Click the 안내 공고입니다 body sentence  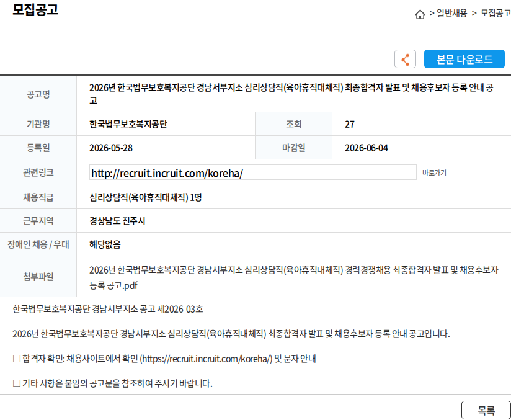231,334
